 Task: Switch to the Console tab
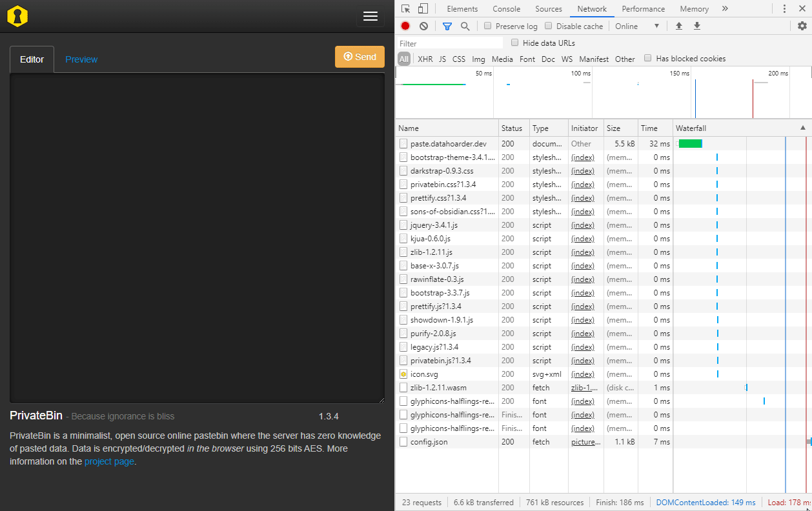click(x=507, y=8)
